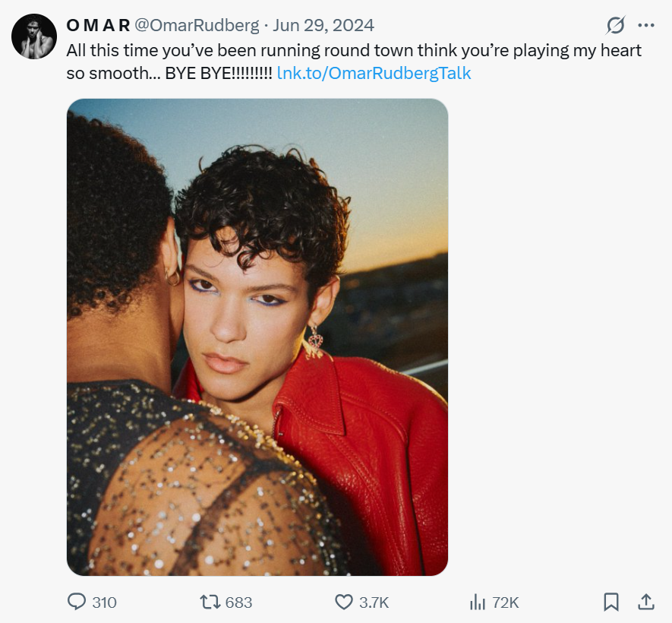Click the 72K views count
This screenshot has height=623, width=672.
click(506, 602)
